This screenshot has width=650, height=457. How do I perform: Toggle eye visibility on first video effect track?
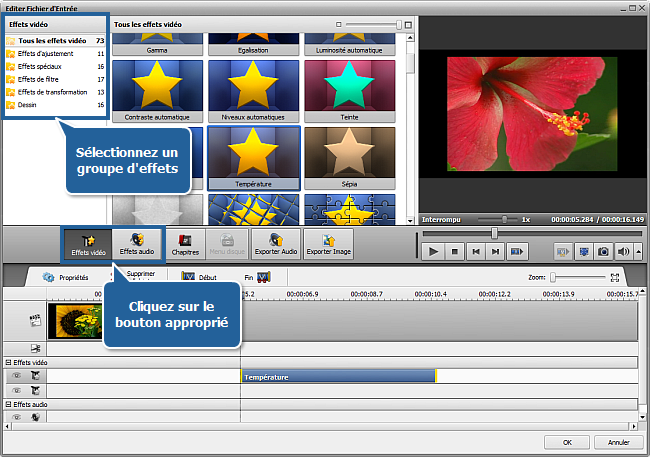(16, 376)
